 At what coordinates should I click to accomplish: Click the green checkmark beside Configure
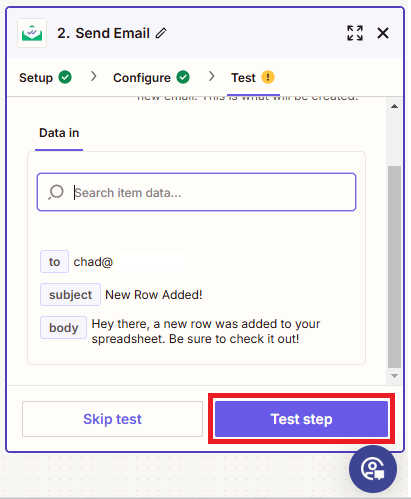point(183,77)
